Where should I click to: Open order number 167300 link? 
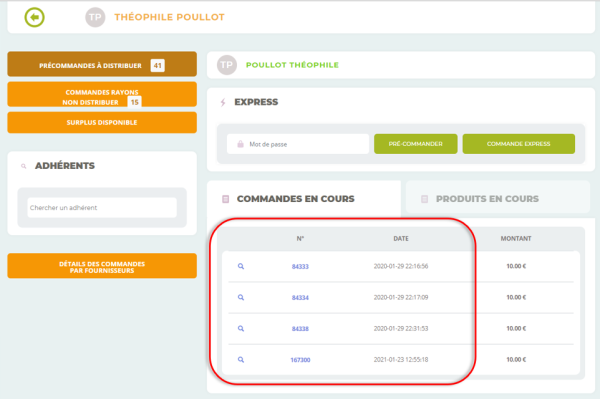click(300, 360)
